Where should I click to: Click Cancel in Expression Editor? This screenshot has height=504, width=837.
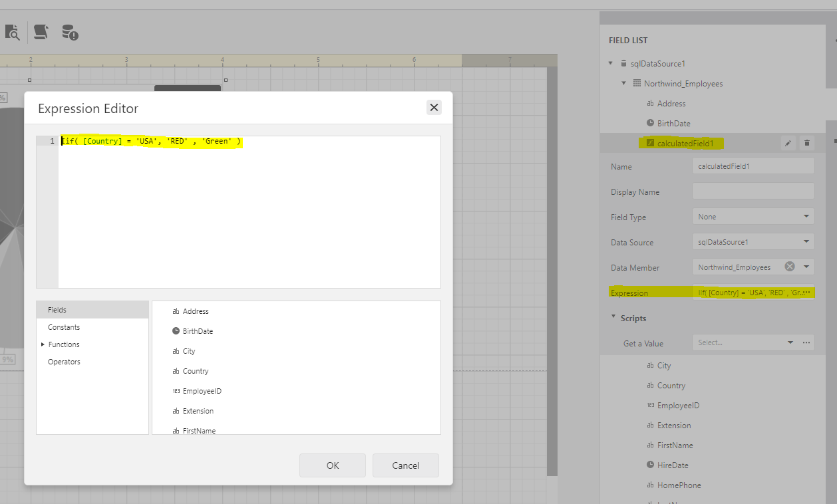point(406,465)
